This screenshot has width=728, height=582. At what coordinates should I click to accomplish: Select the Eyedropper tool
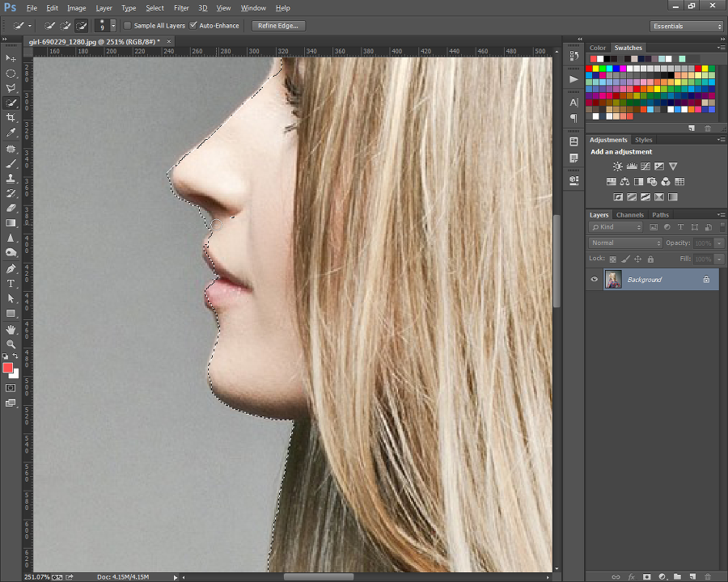tap(11, 133)
